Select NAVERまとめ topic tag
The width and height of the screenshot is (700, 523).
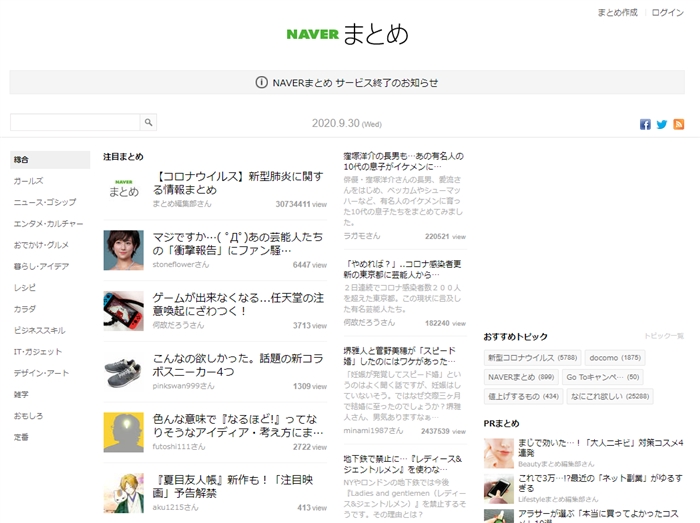point(521,377)
